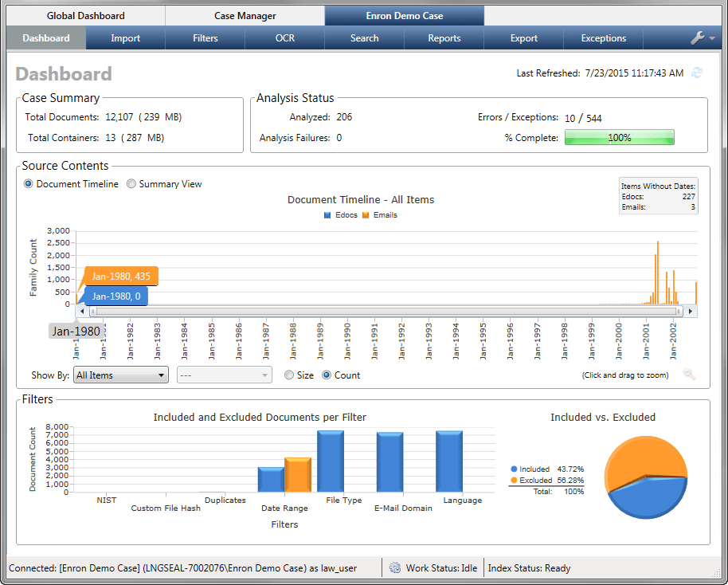Click the NIST filter axis label
Viewport: 728px width, 585px height.
(106, 500)
